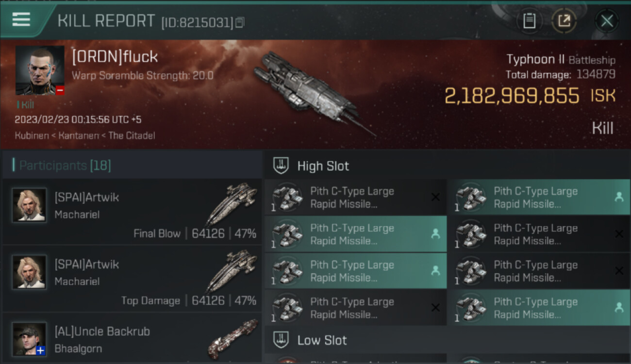Open Artwik's Final Blow entry
The height and width of the screenshot is (364, 631).
tap(132, 212)
